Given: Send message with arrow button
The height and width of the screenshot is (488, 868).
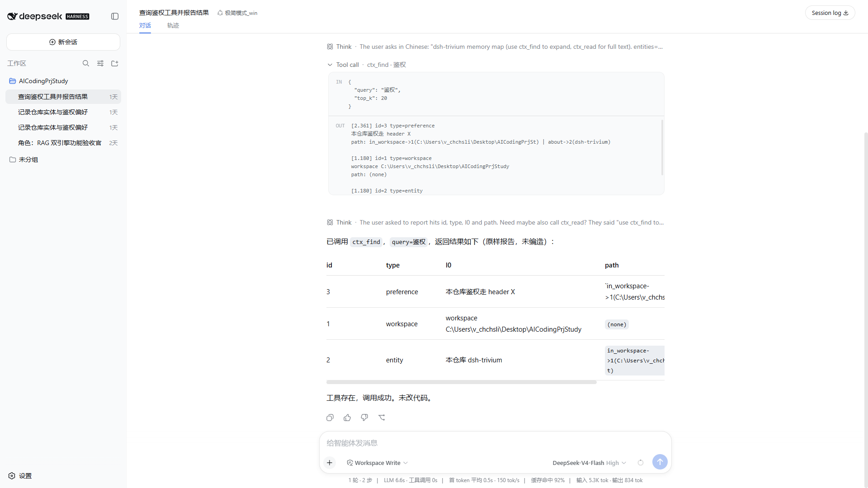Looking at the screenshot, I should 660,462.
